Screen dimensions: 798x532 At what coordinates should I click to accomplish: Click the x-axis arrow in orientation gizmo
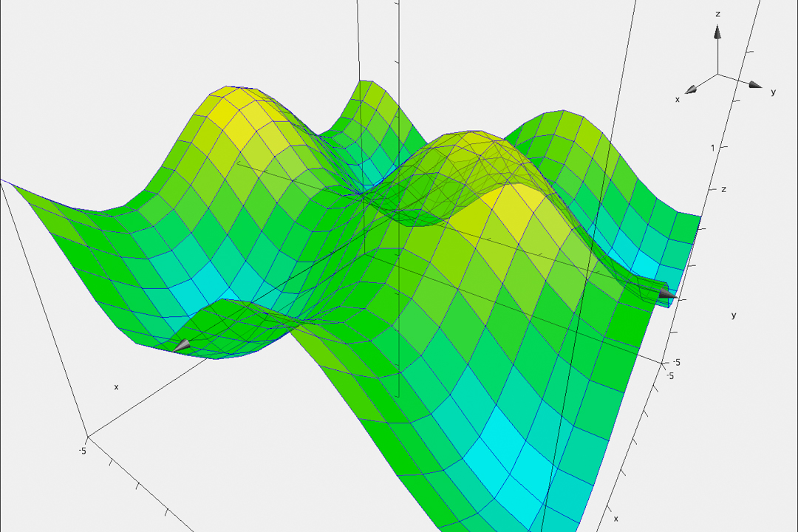coord(692,89)
